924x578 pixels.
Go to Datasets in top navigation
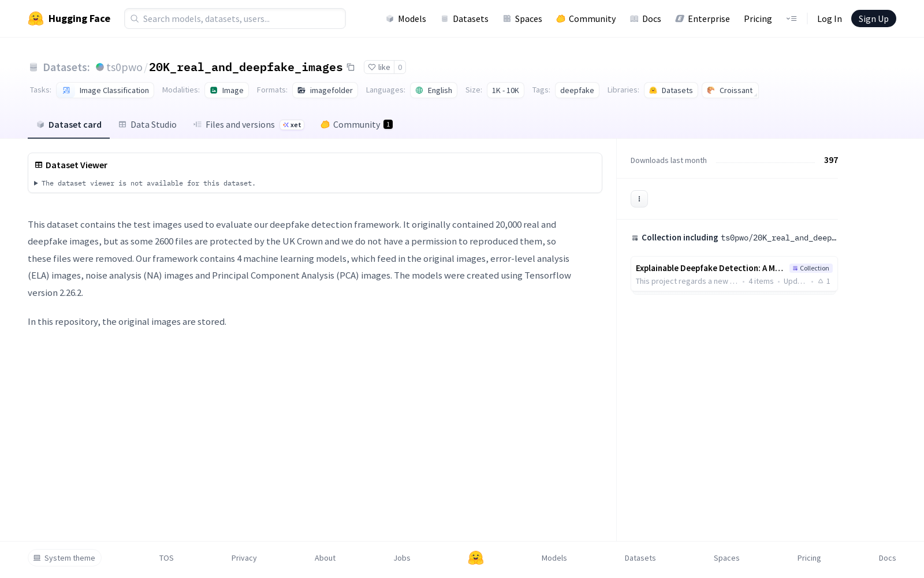tap(465, 18)
